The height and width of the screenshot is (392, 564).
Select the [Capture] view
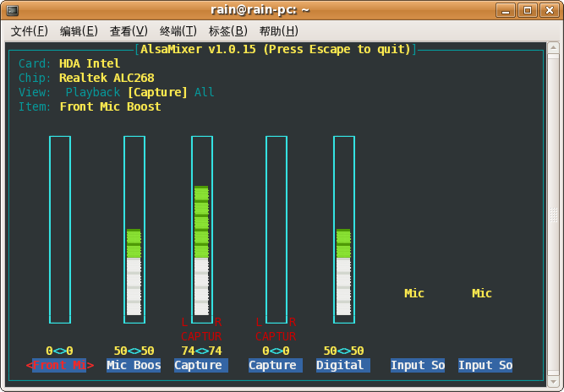point(157,92)
